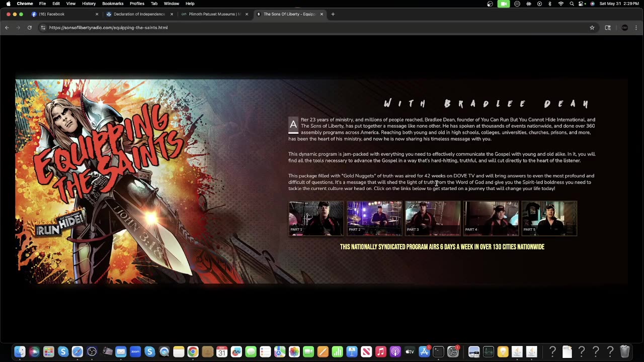Open Spotlight search in the menu bar
The width and height of the screenshot is (644, 362).
click(572, 4)
